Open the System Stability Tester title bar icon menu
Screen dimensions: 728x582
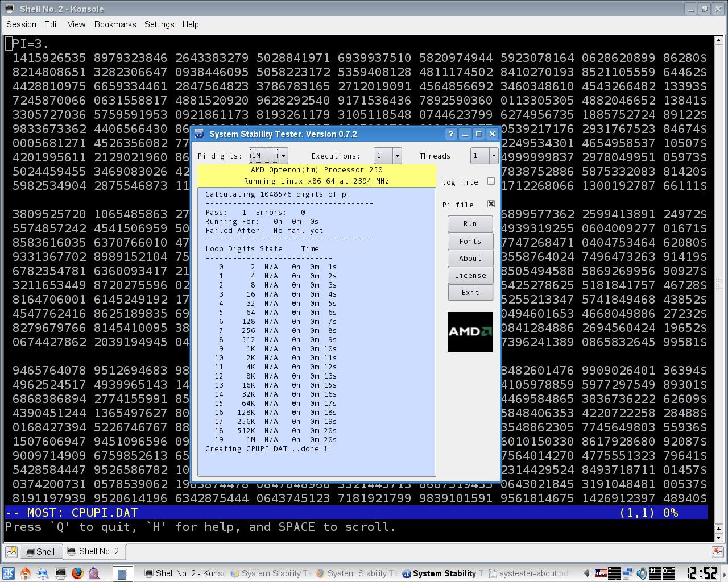click(x=199, y=134)
